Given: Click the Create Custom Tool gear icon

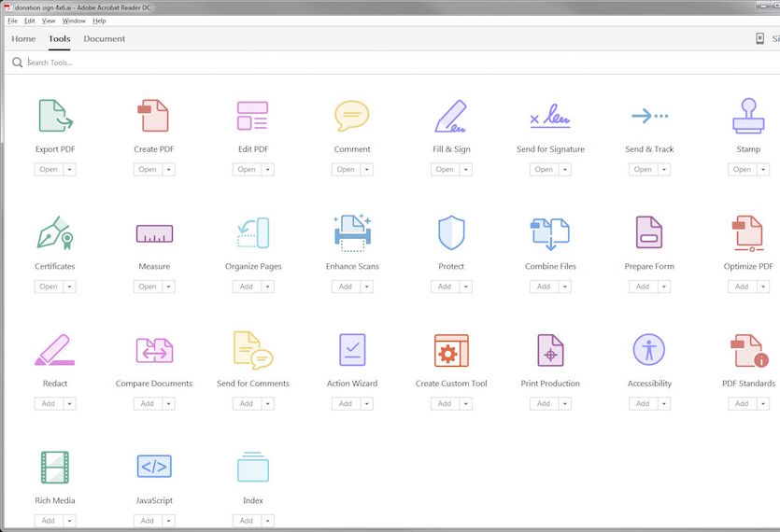Looking at the screenshot, I should point(451,350).
